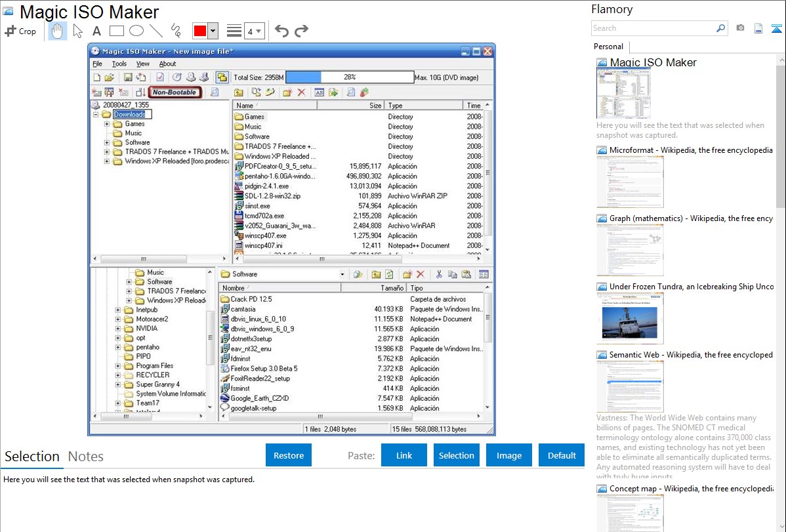The height and width of the screenshot is (532, 786).
Task: Click the 28% total size progress bar
Action: [x=350, y=77]
